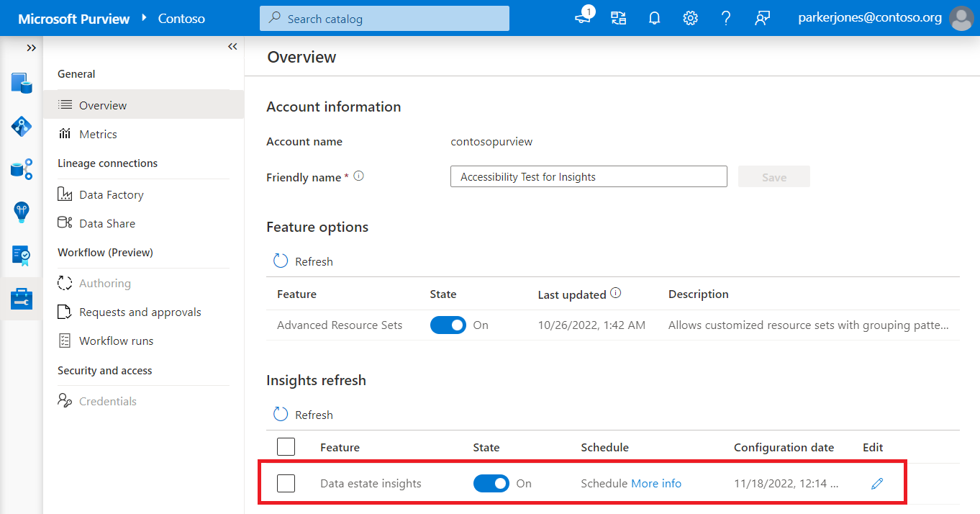Select all rows via header checkbox
This screenshot has width=980, height=514.
coord(286,447)
